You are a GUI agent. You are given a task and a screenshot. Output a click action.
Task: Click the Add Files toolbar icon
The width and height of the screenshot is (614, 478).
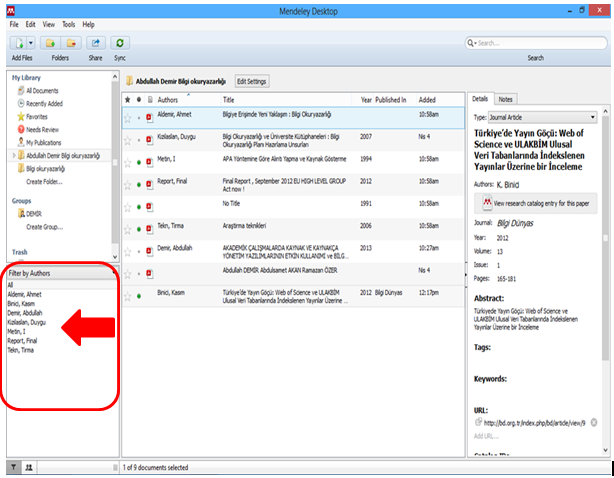click(18, 43)
